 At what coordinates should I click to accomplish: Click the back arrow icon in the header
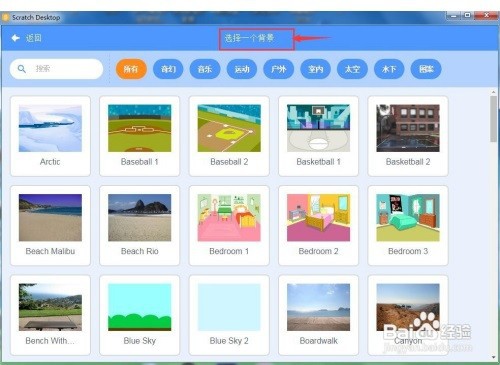(x=15, y=38)
